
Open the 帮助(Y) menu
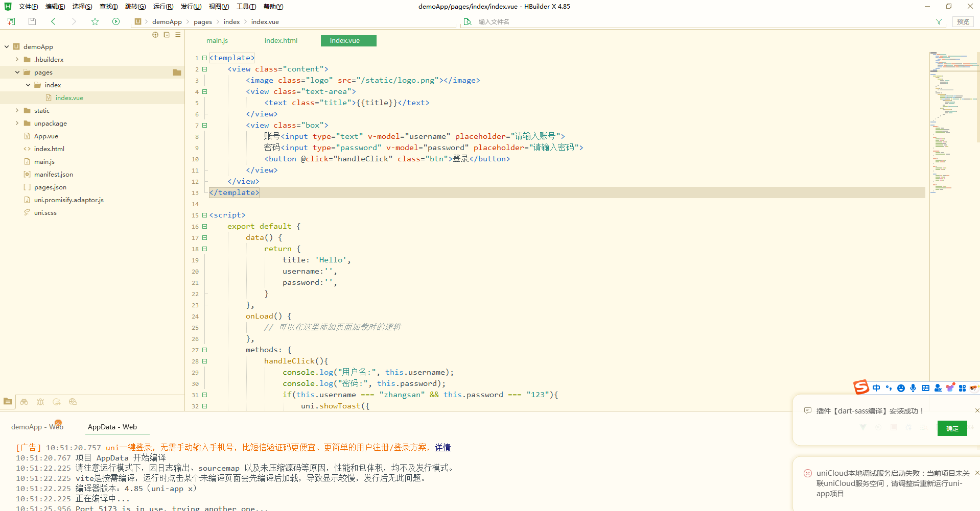[x=273, y=7]
